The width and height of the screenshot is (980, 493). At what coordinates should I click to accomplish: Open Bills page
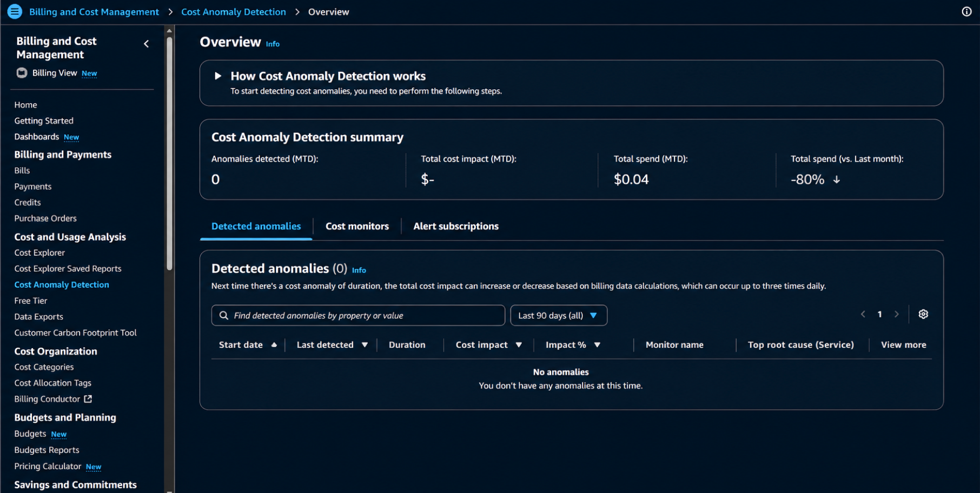tap(22, 170)
